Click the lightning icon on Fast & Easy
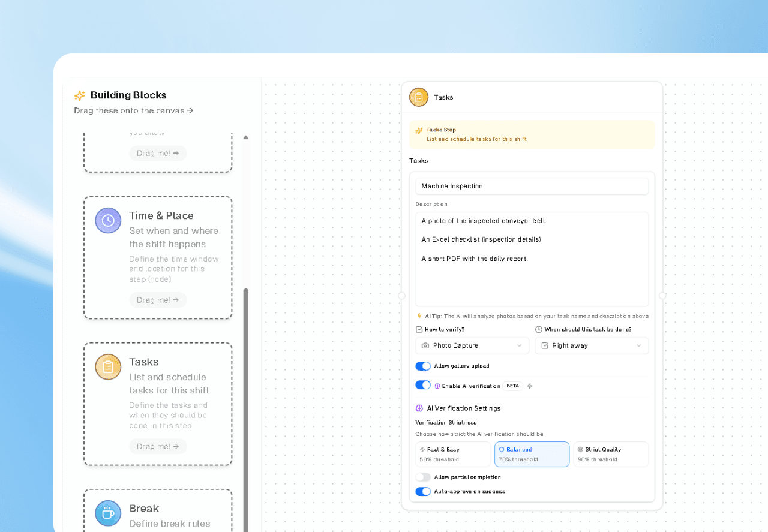Image resolution: width=768 pixels, height=532 pixels. tap(422, 449)
